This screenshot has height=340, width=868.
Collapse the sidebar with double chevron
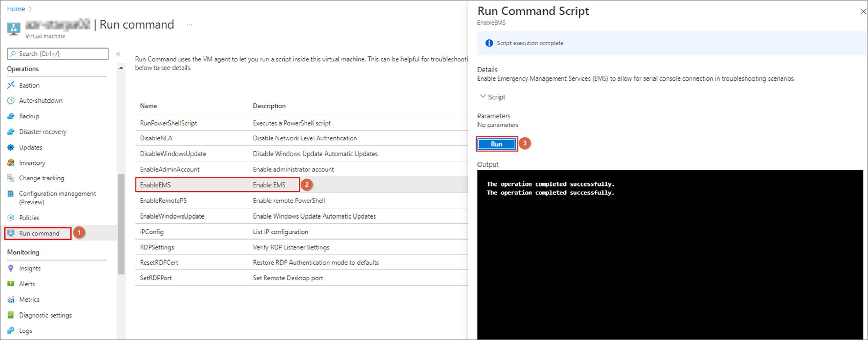click(x=118, y=54)
